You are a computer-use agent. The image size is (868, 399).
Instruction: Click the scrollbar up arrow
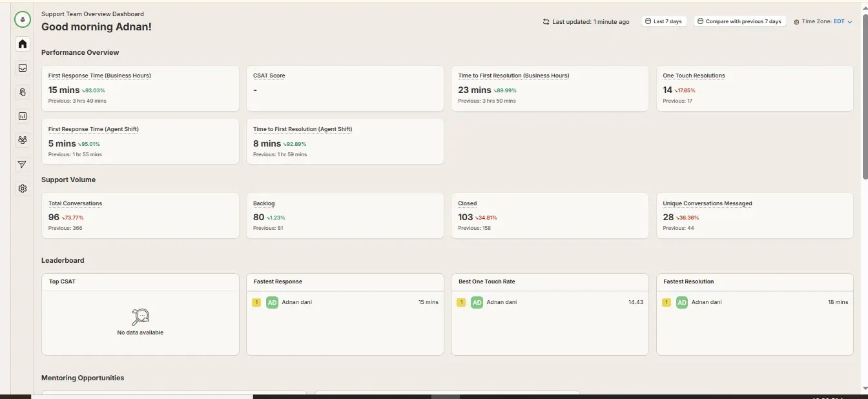tap(865, 8)
